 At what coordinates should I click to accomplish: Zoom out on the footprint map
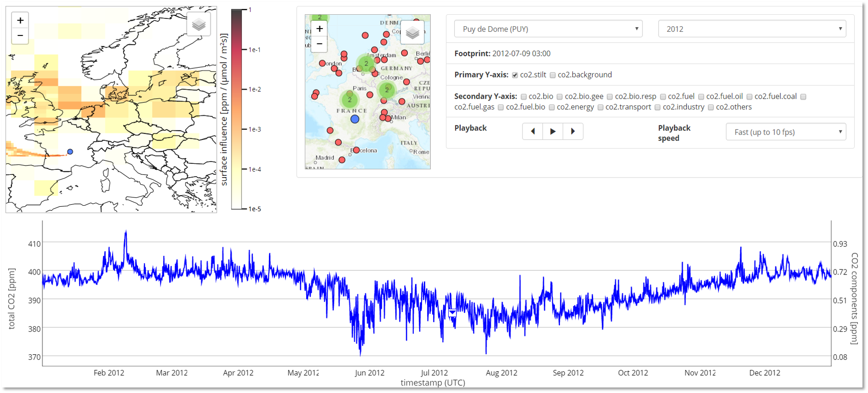pos(20,36)
